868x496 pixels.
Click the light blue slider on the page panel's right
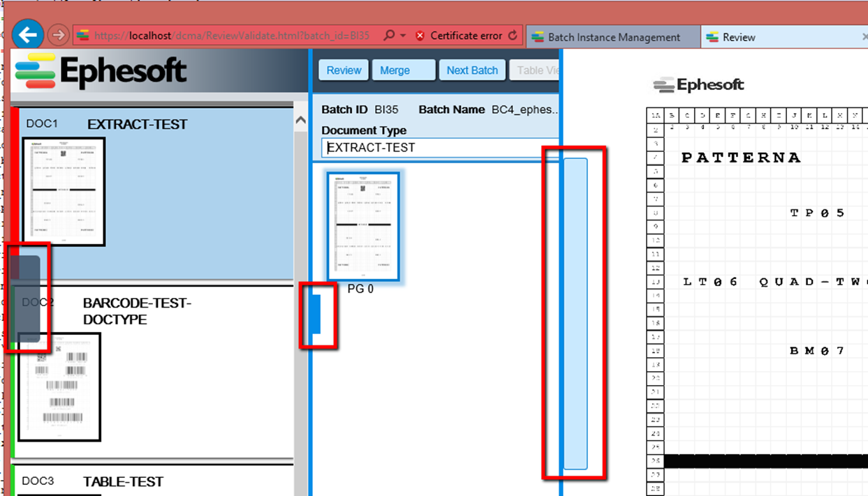[x=575, y=314]
